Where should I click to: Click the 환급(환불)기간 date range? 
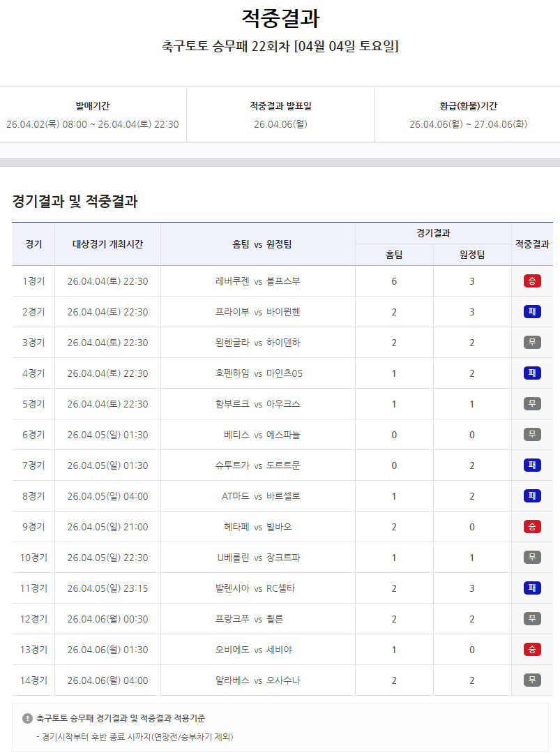tap(466, 123)
